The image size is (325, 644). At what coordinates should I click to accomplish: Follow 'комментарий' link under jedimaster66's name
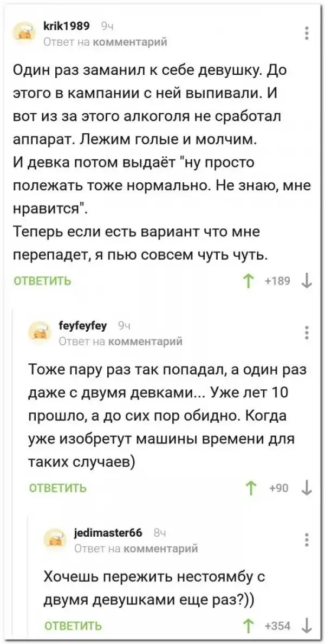pos(161,548)
